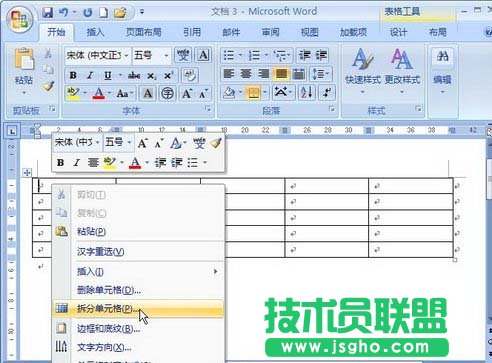The image size is (492, 363).
Task: Open ribbon font name combo box
Action: coord(97,55)
